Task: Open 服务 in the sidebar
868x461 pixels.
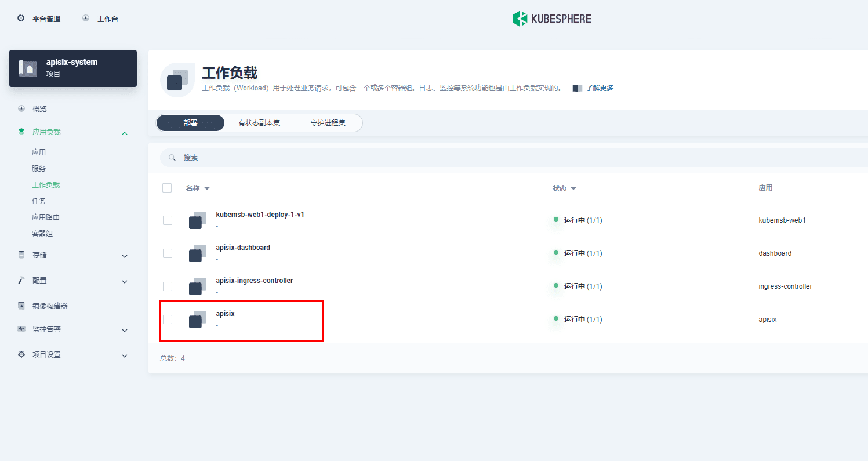Action: click(39, 169)
